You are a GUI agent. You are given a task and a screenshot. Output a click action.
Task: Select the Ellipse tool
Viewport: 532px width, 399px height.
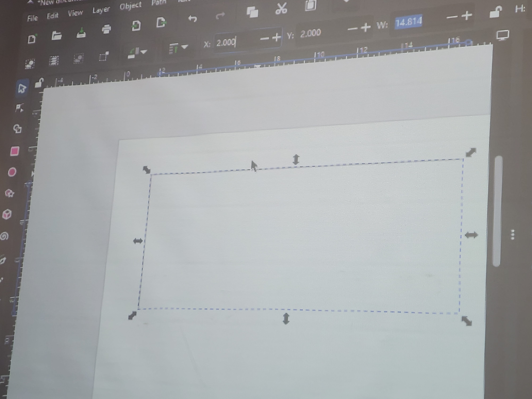click(12, 172)
